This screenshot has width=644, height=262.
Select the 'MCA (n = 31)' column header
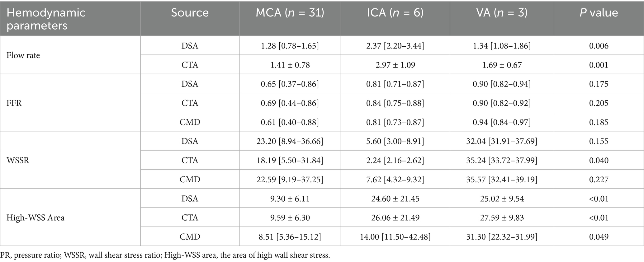(x=290, y=12)
